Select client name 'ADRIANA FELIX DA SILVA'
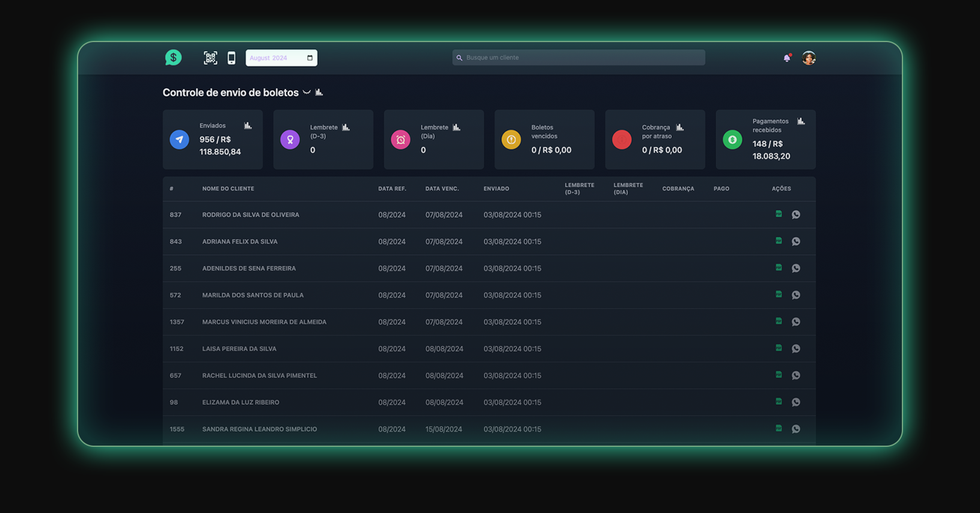 coord(240,242)
